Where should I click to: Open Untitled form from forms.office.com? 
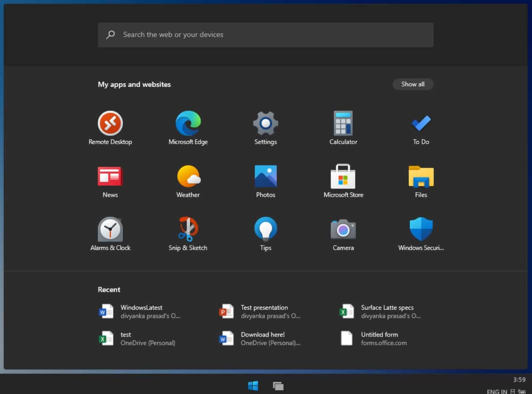tap(374, 338)
